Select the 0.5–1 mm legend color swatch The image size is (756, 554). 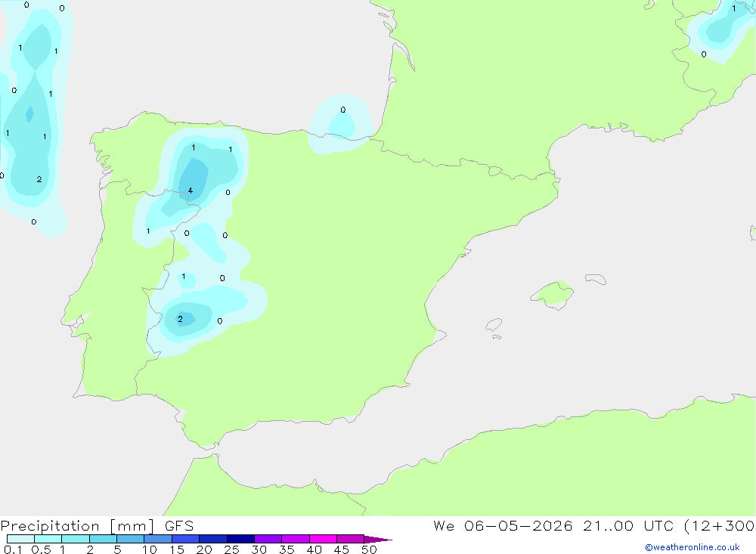coord(48,539)
